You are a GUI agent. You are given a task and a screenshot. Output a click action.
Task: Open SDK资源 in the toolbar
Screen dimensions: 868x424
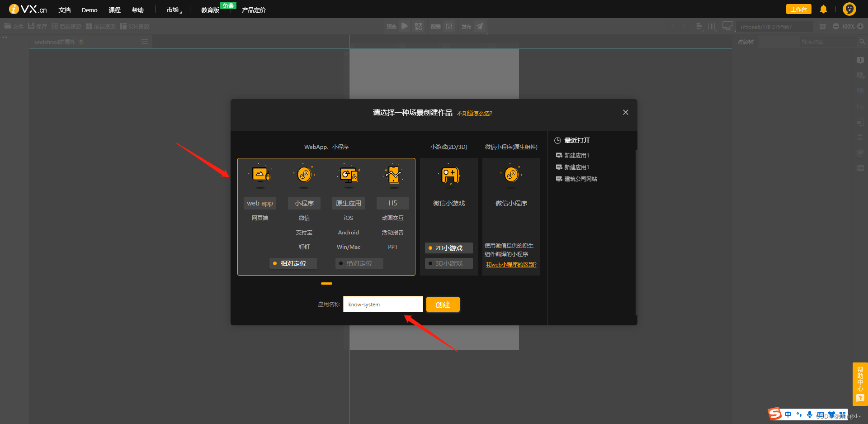tap(135, 26)
